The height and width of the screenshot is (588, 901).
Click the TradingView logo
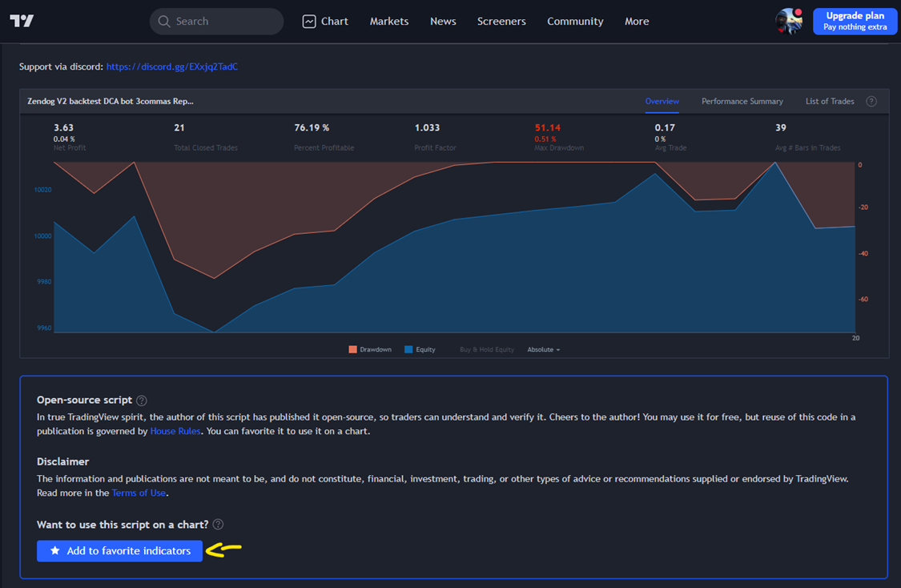click(22, 21)
